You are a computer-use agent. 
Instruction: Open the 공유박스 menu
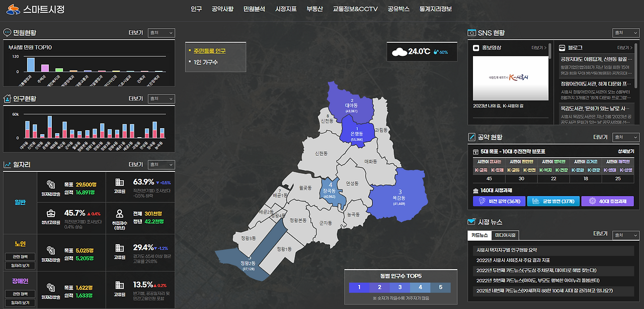[x=398, y=9]
